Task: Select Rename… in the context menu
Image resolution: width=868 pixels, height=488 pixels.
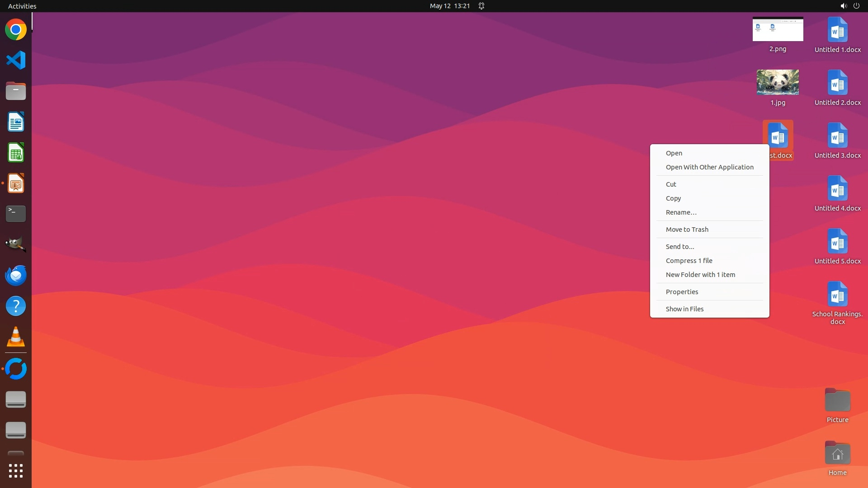Action: (681, 212)
